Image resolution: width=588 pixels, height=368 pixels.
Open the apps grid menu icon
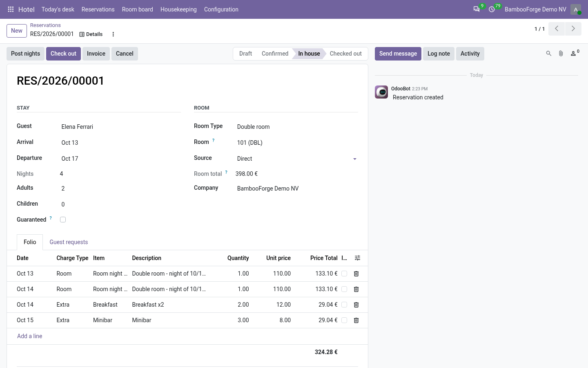[x=11, y=9]
